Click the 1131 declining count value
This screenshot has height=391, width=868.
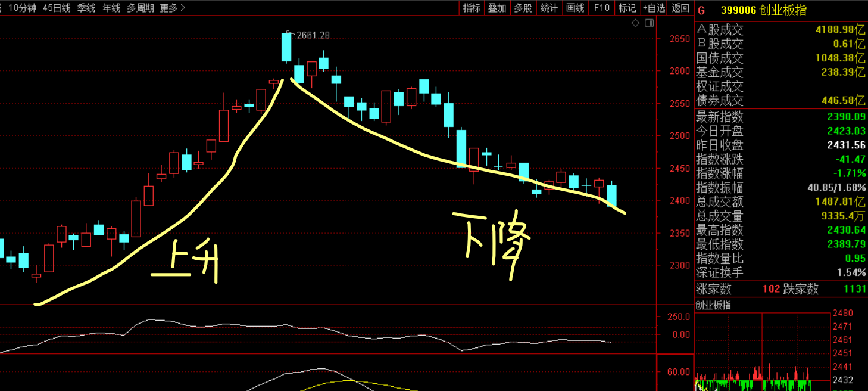(x=855, y=289)
